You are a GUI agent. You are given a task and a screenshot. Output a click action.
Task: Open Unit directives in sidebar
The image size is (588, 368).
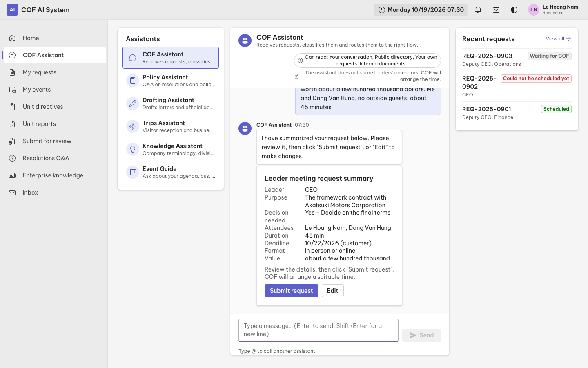pos(55,107)
